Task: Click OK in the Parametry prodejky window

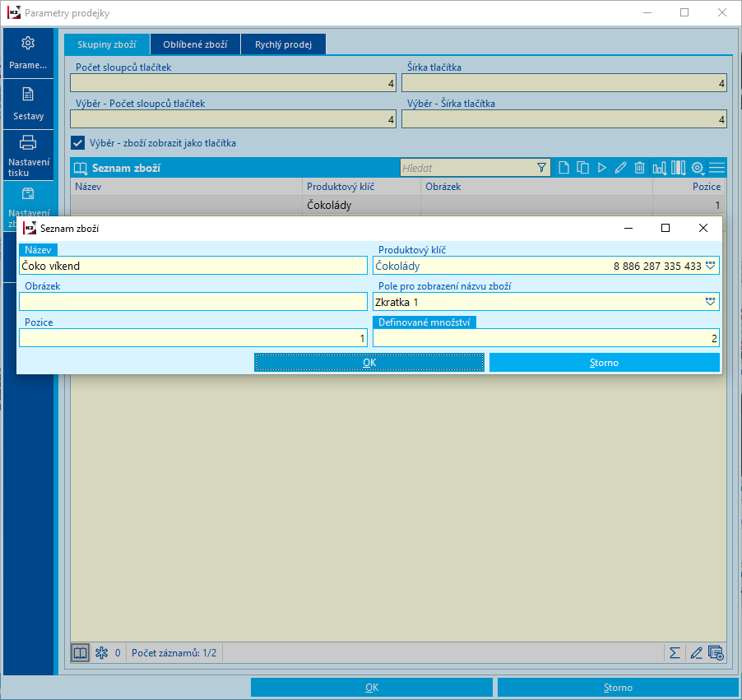Action: click(x=372, y=688)
